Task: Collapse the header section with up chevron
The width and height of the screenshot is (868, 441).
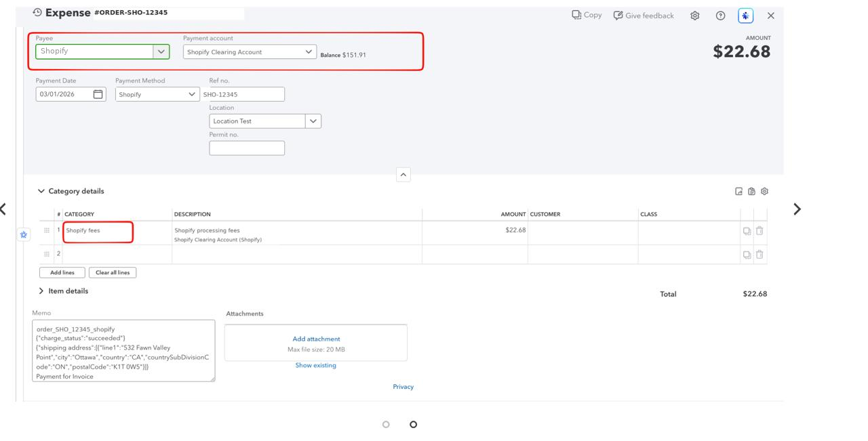Action: click(403, 175)
